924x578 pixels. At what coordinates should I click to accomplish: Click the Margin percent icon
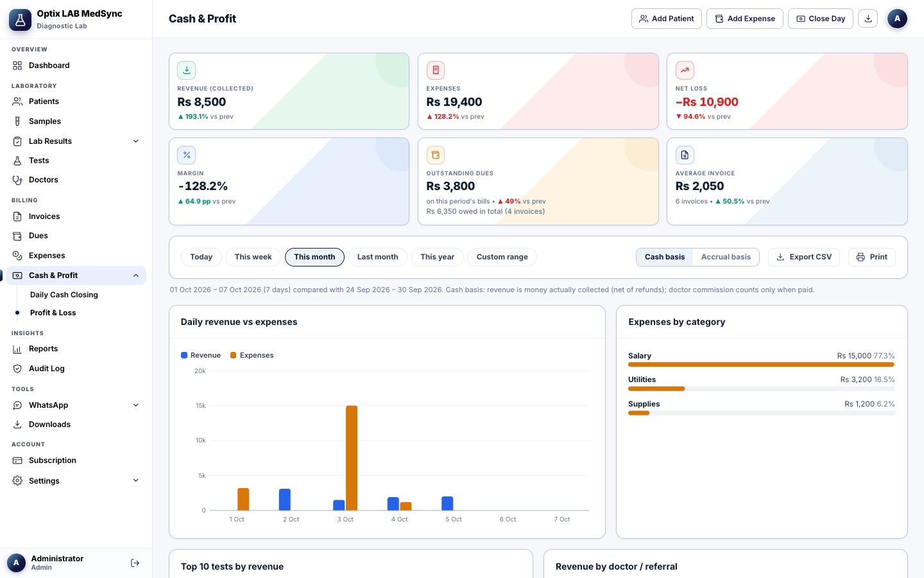click(x=187, y=155)
